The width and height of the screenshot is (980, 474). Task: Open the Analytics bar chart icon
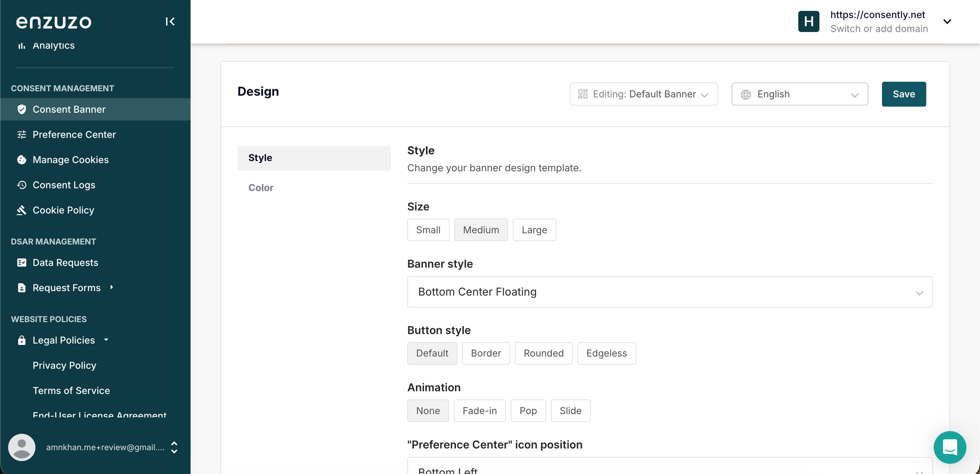tap(22, 46)
